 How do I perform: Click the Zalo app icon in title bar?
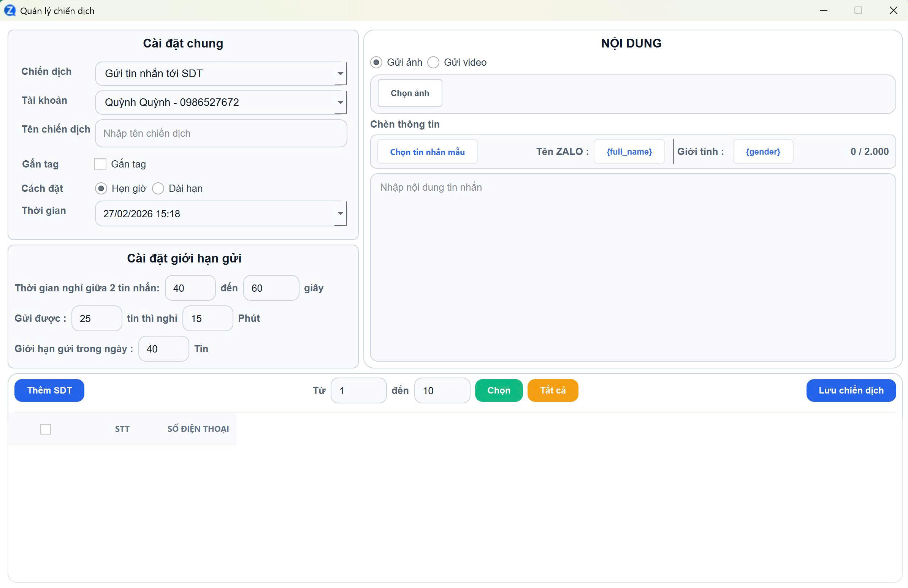click(x=10, y=10)
